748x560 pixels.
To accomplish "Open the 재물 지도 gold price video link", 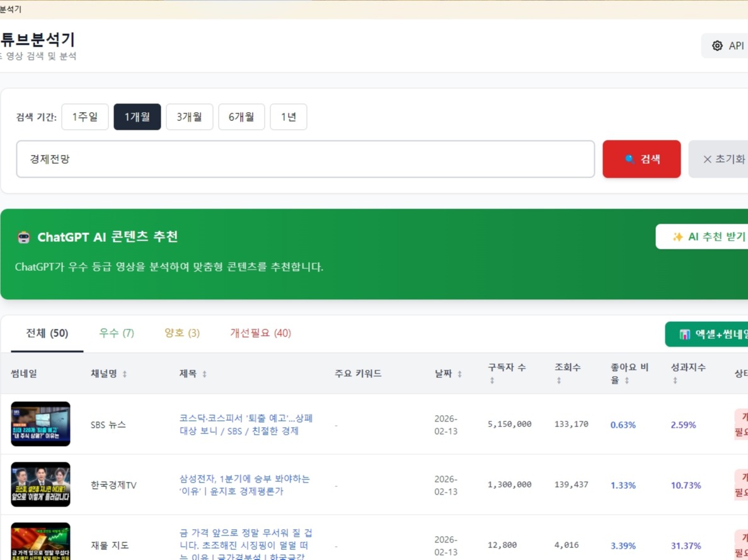I will coord(246,540).
